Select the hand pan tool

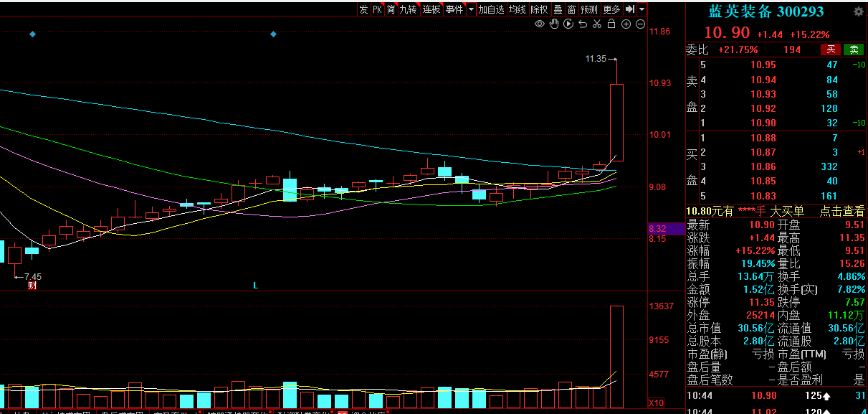click(x=554, y=24)
